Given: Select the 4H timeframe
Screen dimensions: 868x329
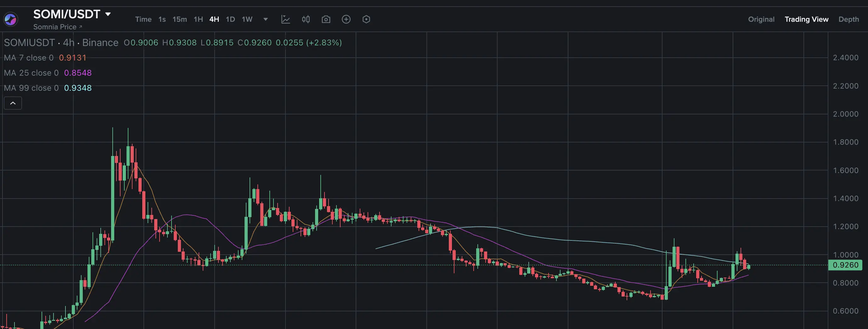Looking at the screenshot, I should (214, 19).
